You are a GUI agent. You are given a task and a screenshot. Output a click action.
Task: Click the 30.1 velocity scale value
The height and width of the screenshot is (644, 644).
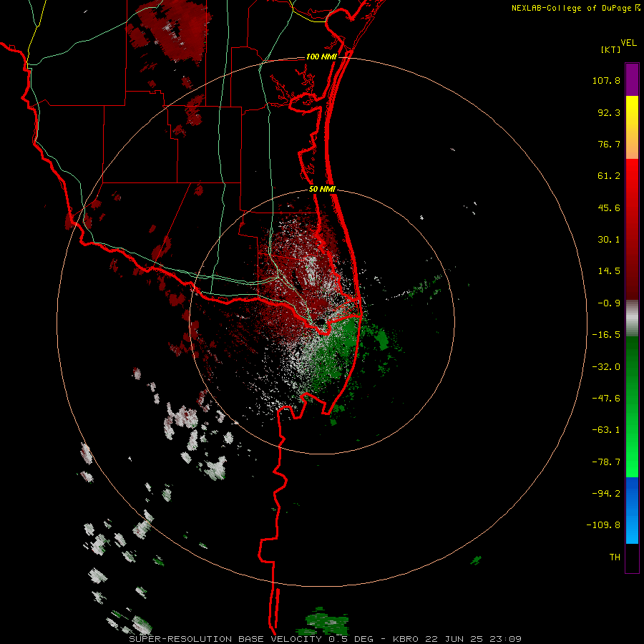tap(609, 240)
